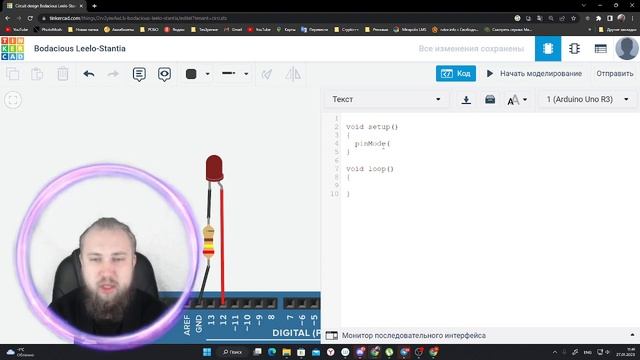Click the paste icon in toolbar
Viewport: 640px width, 360px height.
coord(37,74)
